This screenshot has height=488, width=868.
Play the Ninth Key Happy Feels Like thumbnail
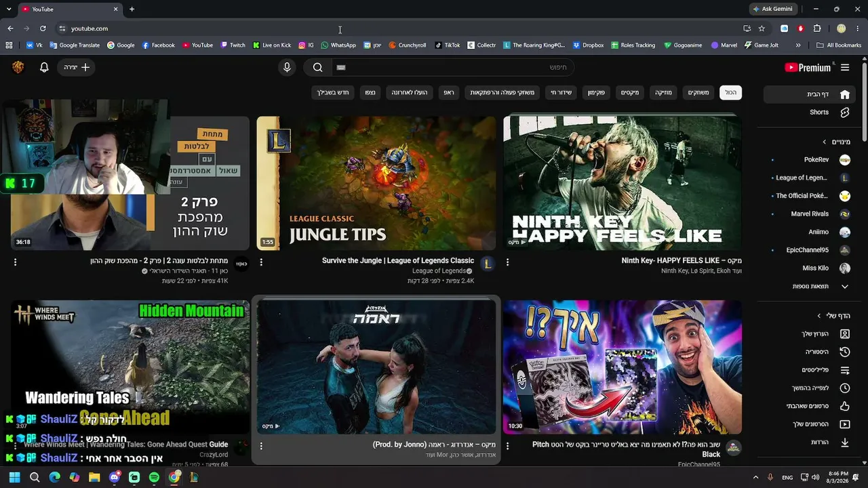(623, 183)
